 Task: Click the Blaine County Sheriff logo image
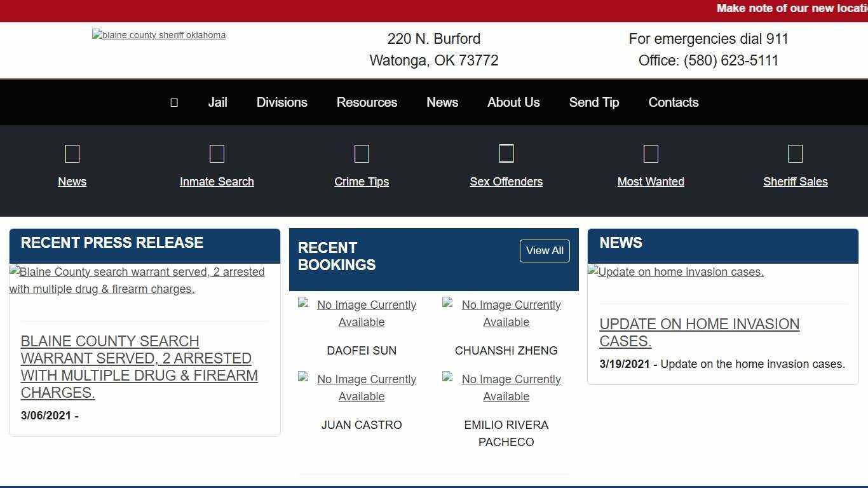point(159,36)
